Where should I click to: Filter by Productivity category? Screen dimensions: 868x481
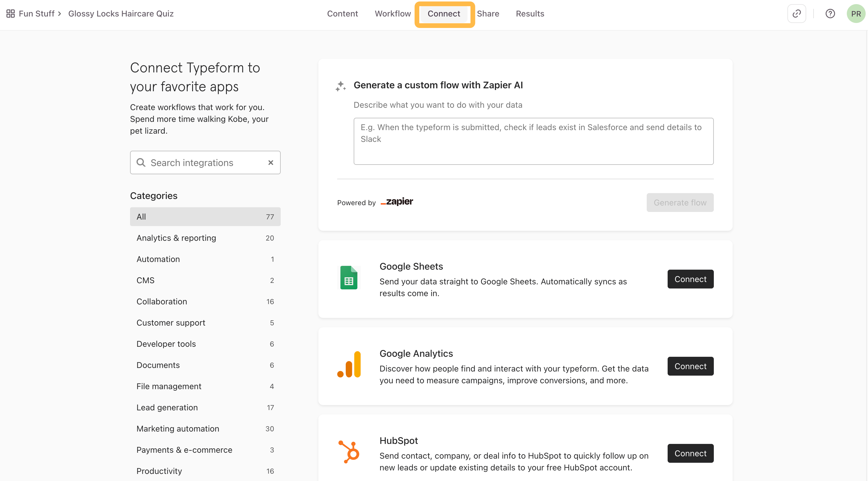[x=205, y=471]
